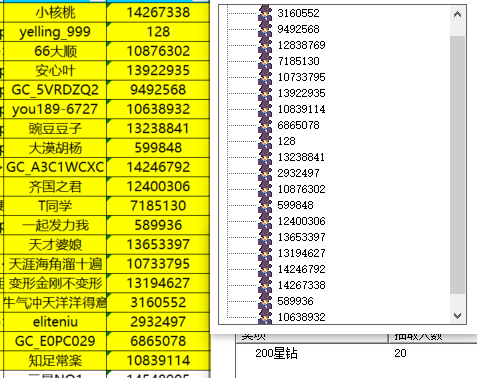Select tree entry 13238841 in the list

(302, 157)
